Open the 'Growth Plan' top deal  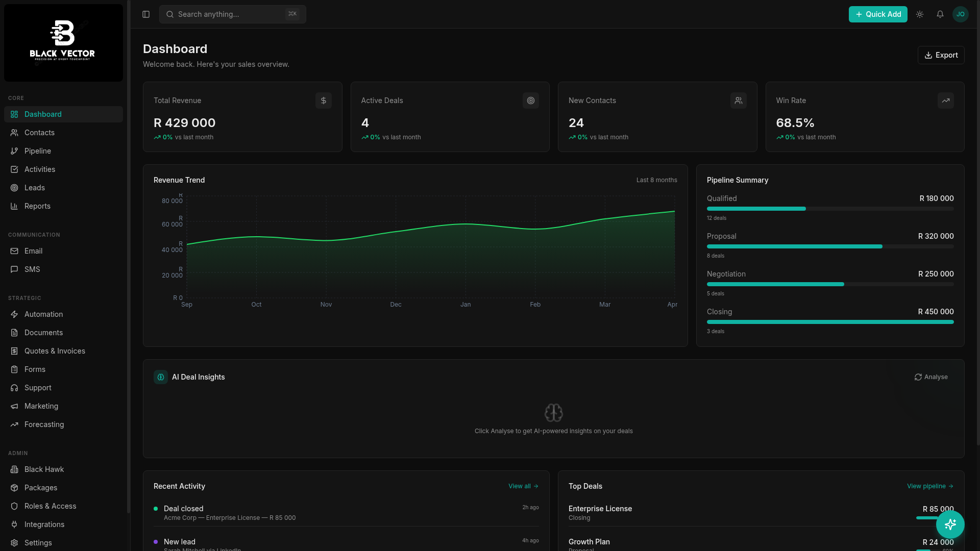tap(761, 544)
